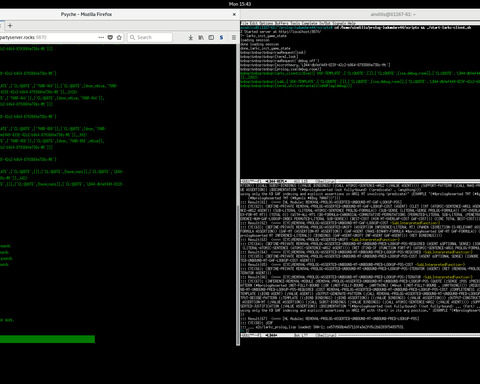Click the Mon 15:43 clock in top bar
The image size is (480, 384).
[x=240, y=4]
